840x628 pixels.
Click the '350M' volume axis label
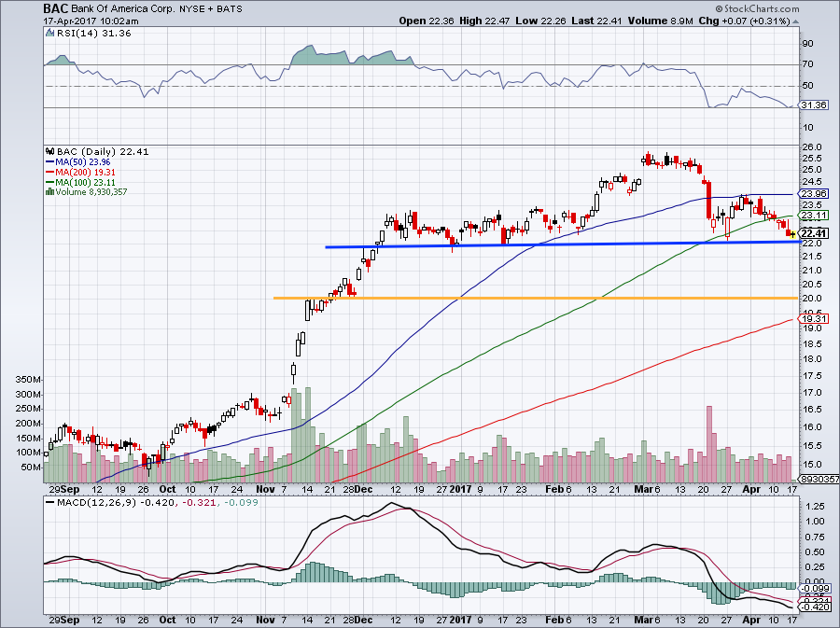pos(29,380)
